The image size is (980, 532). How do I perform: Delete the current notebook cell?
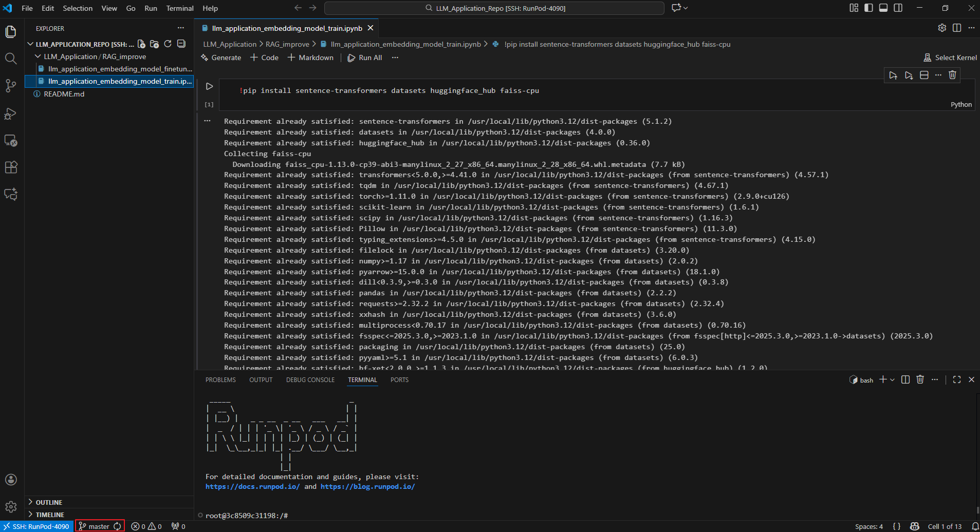(952, 75)
